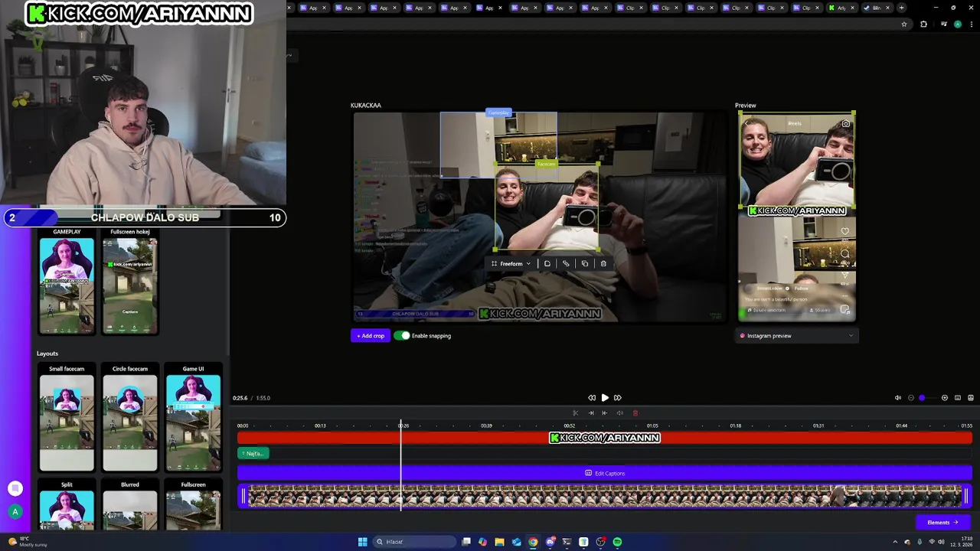The width and height of the screenshot is (980, 551).
Task: Open the Windows Start menu
Action: tap(362, 542)
